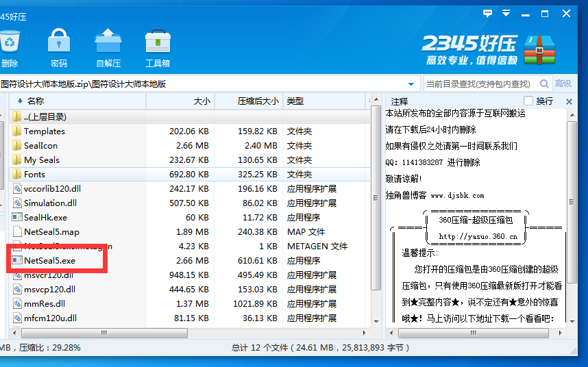Click the file list scroll right arrow

pos(364,333)
